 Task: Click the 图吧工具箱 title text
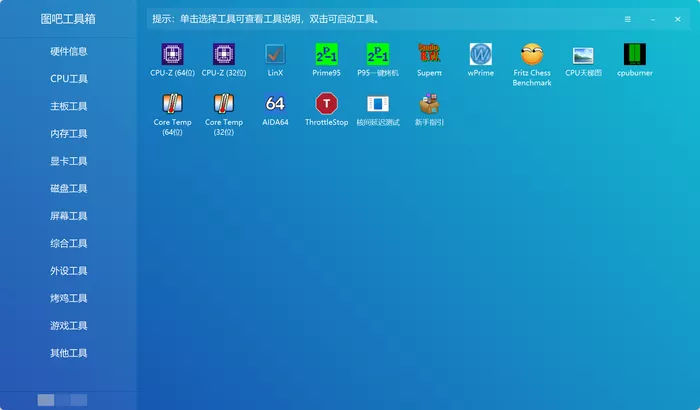pyautogui.click(x=68, y=19)
